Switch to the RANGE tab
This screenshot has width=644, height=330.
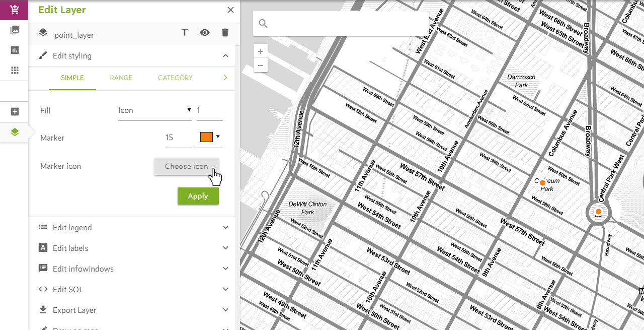click(x=121, y=78)
